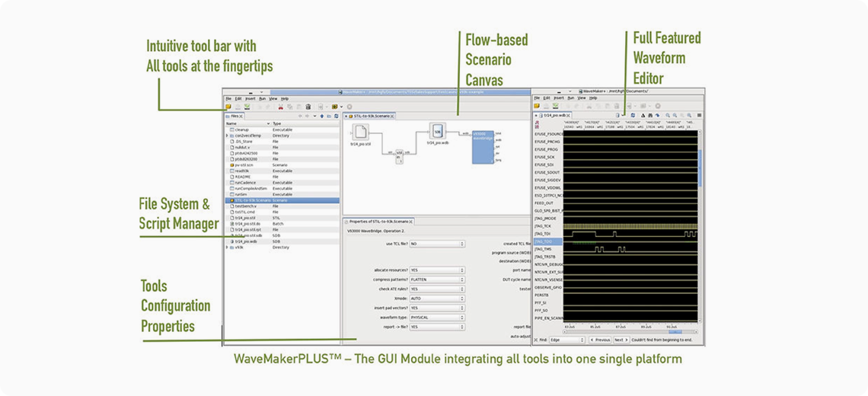Close the waveform find bar
The height and width of the screenshot is (396, 868).
(536, 340)
